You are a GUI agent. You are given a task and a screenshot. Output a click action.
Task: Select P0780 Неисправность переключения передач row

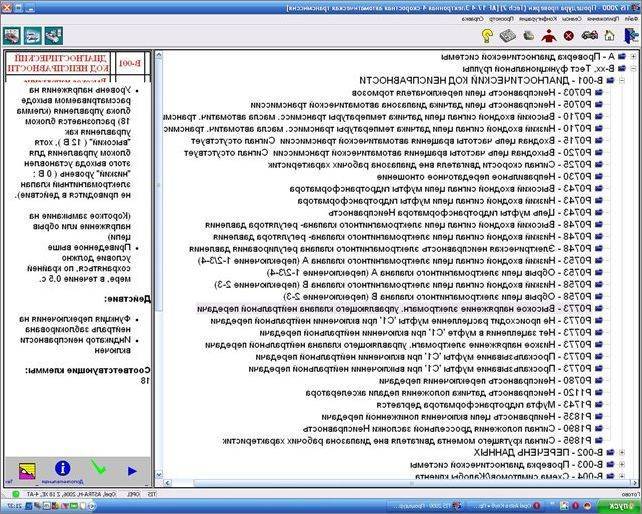tap(486, 380)
